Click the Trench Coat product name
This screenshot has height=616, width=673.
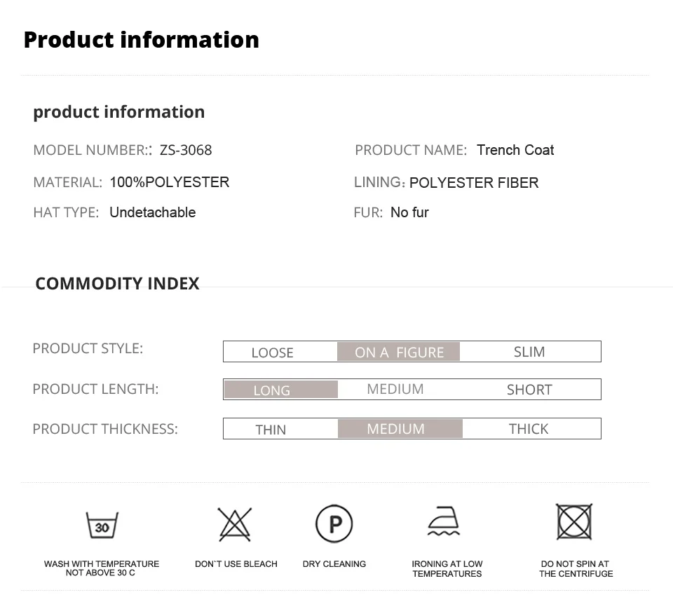(x=515, y=150)
